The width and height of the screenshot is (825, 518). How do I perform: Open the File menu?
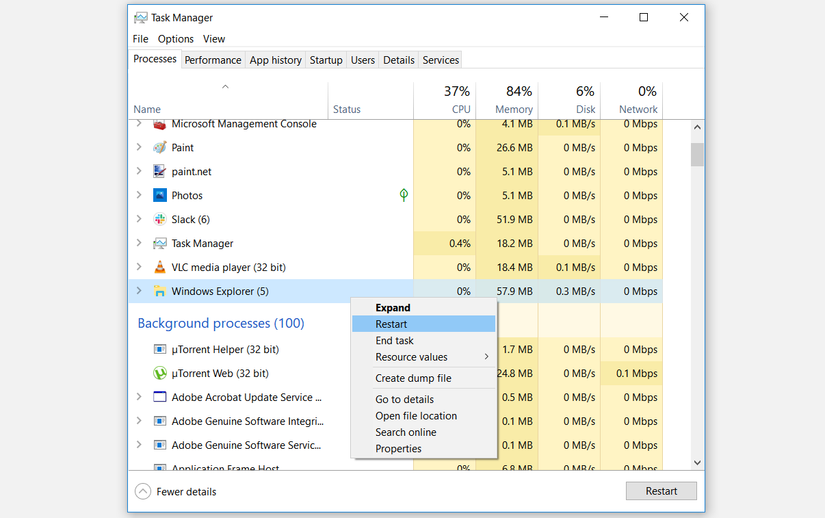coord(140,39)
